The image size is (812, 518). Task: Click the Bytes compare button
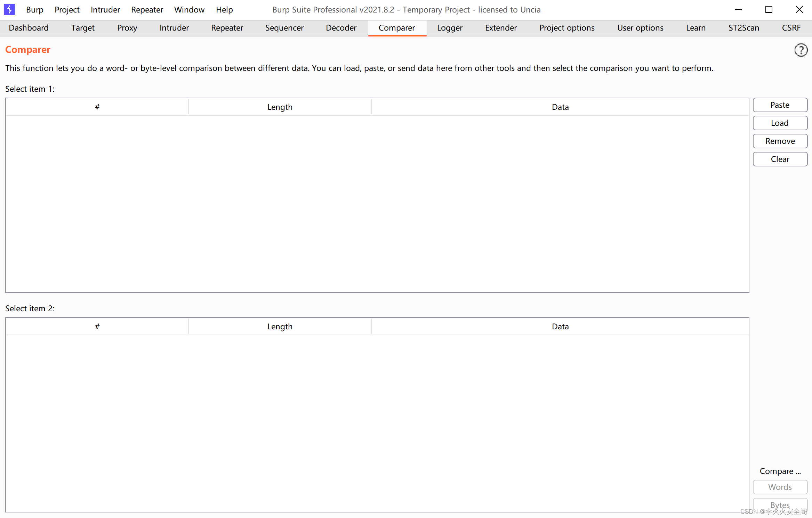pyautogui.click(x=780, y=505)
